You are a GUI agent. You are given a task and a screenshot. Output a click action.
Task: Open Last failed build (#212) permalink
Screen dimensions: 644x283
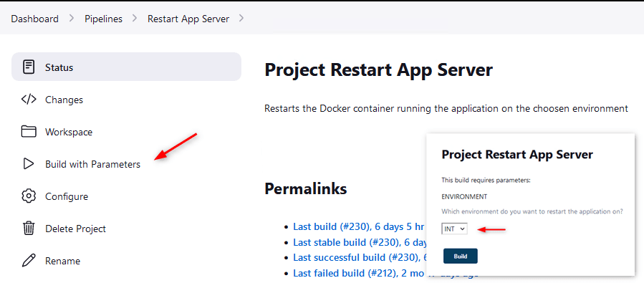[359, 273]
